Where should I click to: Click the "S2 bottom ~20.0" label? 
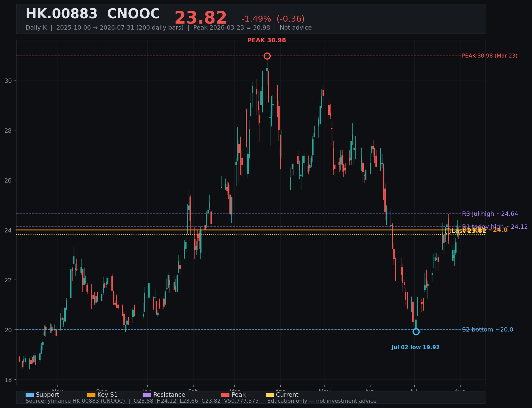click(x=488, y=330)
